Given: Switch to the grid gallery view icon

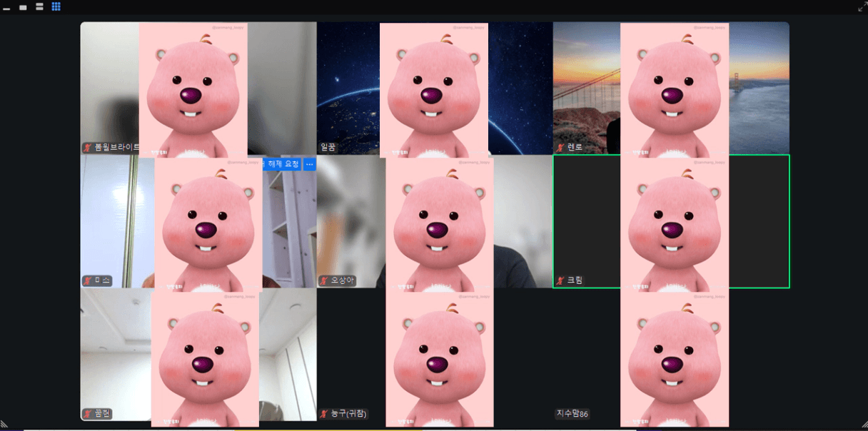Looking at the screenshot, I should pyautogui.click(x=56, y=6).
